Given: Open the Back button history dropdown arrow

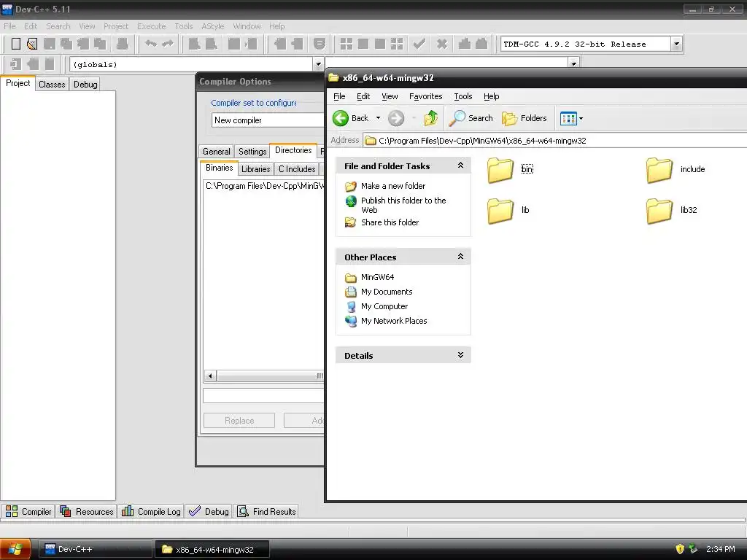Looking at the screenshot, I should [x=379, y=118].
